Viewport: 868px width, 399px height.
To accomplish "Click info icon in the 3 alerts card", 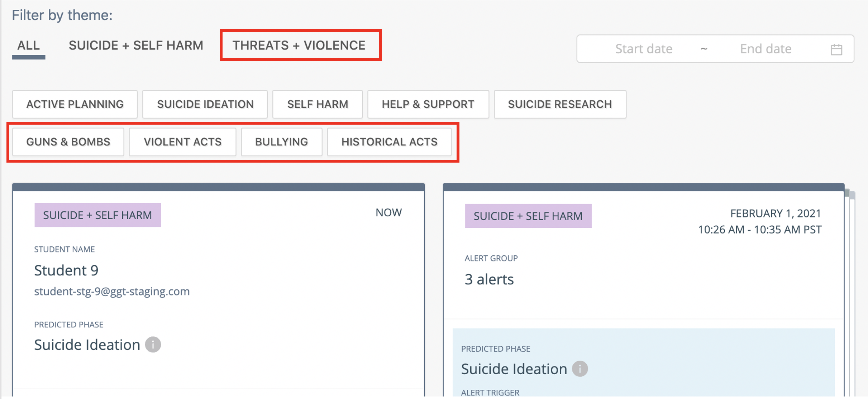I will (580, 369).
